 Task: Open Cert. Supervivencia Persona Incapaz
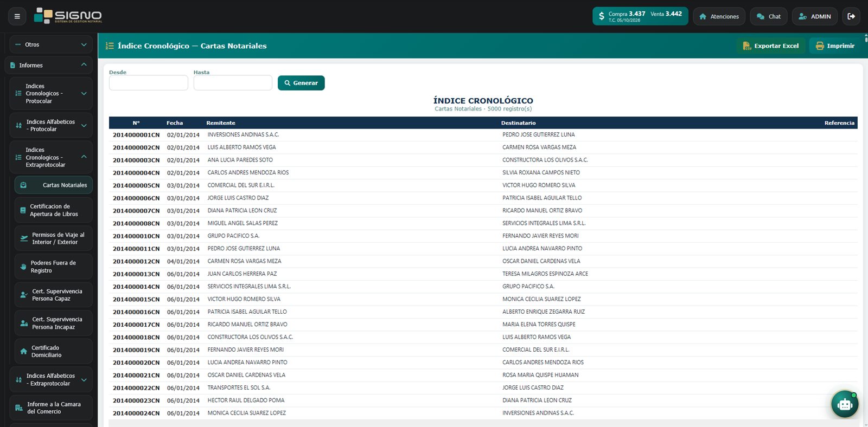click(54, 323)
